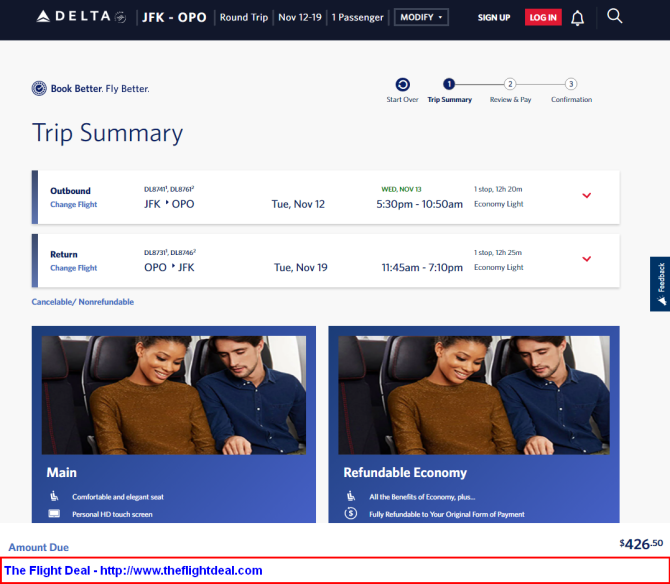Click outbound flight numbers DL8741, DL8761
670x584 pixels.
(x=169, y=189)
